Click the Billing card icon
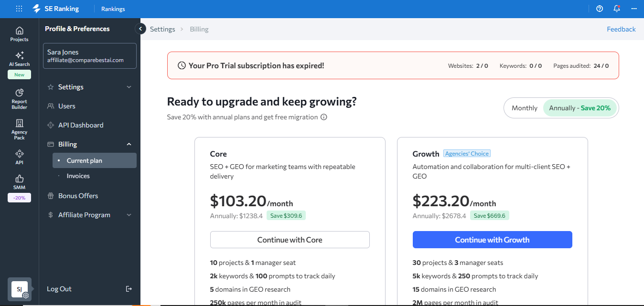Screen dimensions: 644x306 [x=51, y=144]
